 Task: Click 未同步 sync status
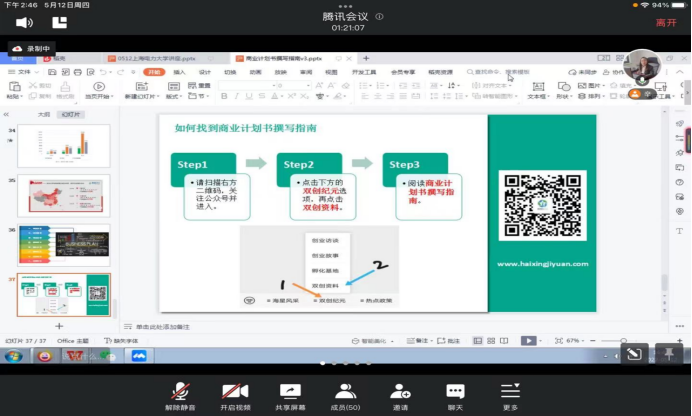[583, 72]
